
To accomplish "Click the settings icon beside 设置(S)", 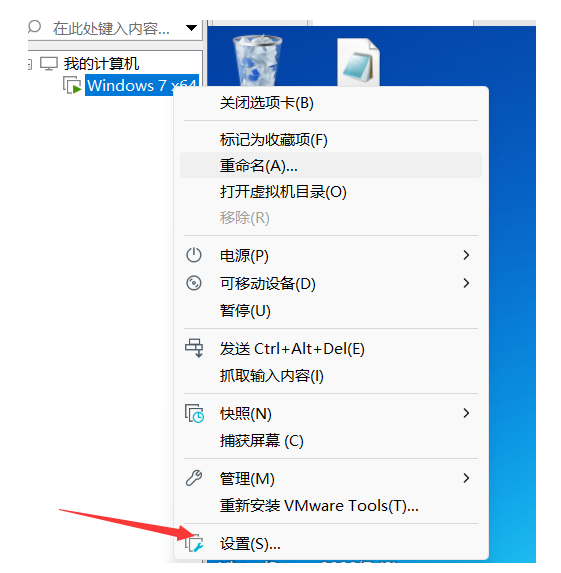I will (194, 543).
